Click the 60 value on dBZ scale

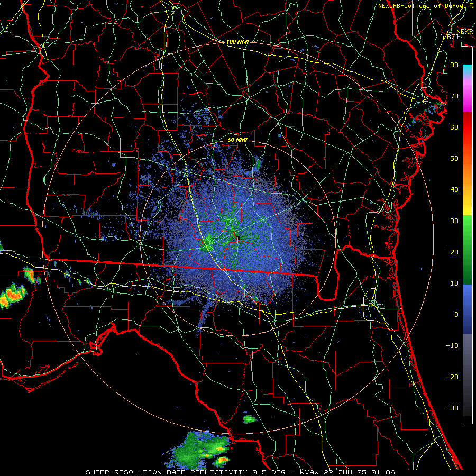coord(454,127)
